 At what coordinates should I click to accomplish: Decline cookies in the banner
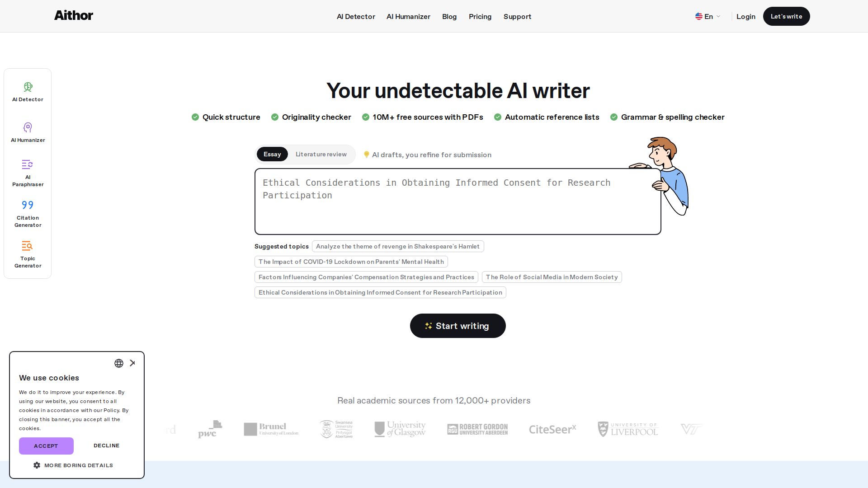[106, 446]
